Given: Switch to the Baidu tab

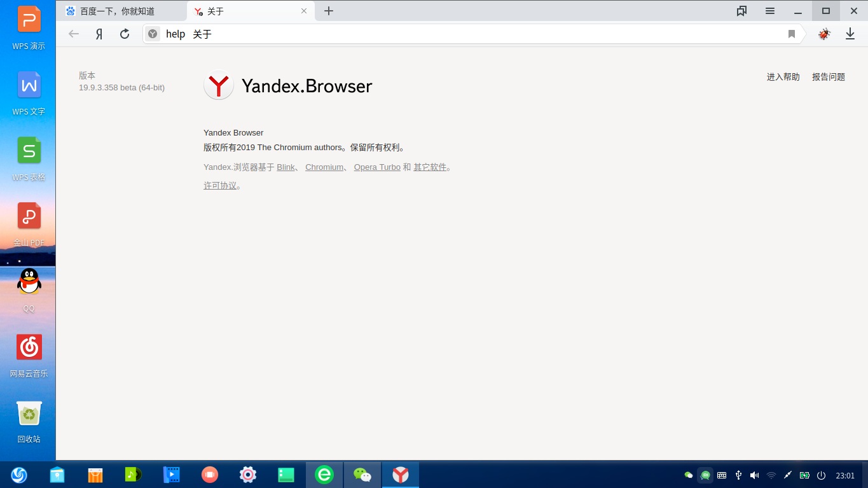Looking at the screenshot, I should point(121,11).
